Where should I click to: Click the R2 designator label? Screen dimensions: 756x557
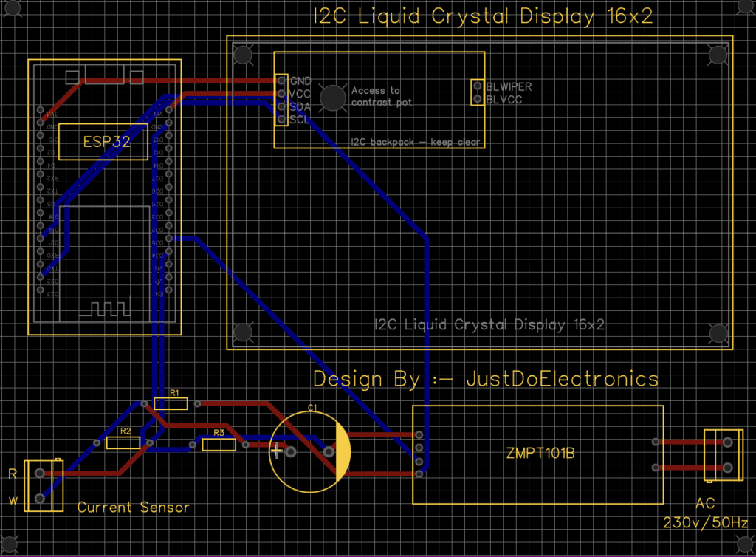click(126, 431)
